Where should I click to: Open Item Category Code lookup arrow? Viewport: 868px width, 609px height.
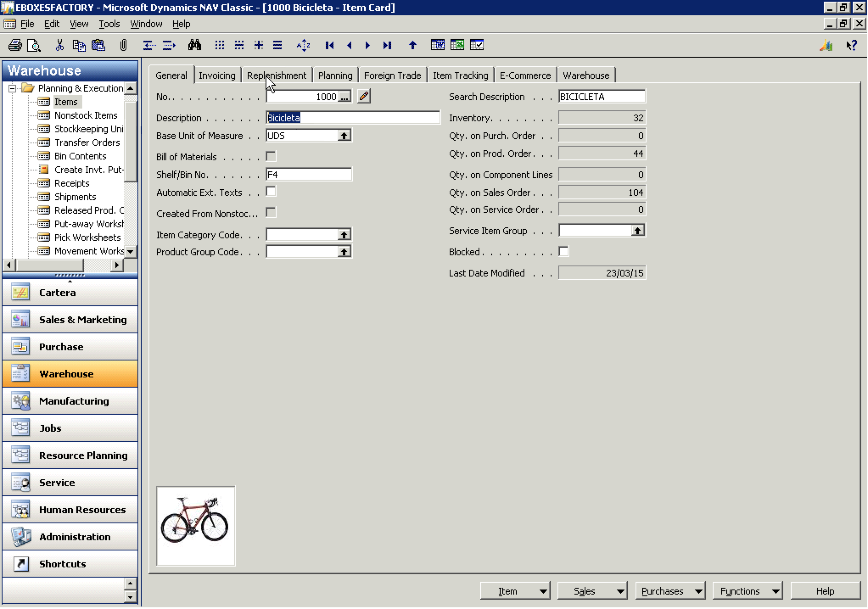(344, 235)
